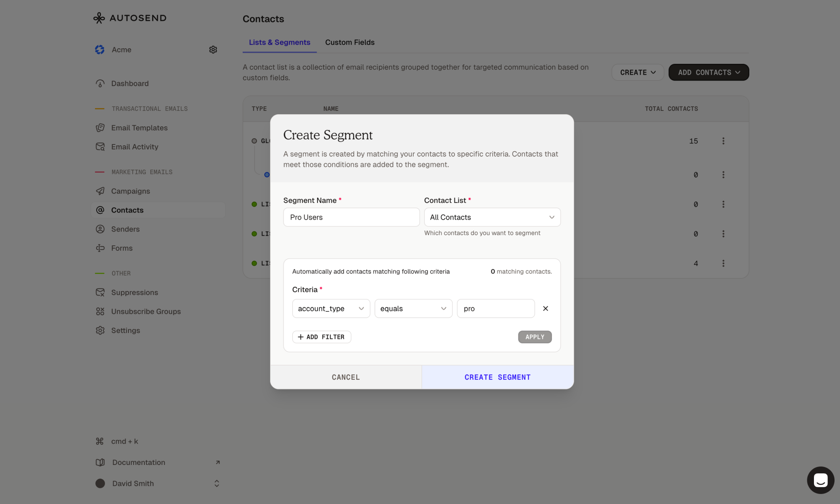Image resolution: width=840 pixels, height=504 pixels.
Task: Open the Senders page
Action: click(125, 229)
